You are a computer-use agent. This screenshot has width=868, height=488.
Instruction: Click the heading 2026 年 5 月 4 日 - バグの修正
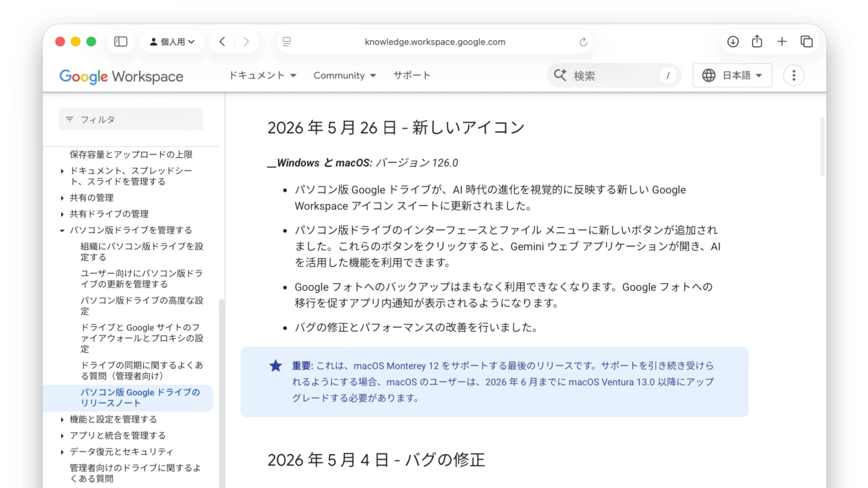(x=376, y=460)
